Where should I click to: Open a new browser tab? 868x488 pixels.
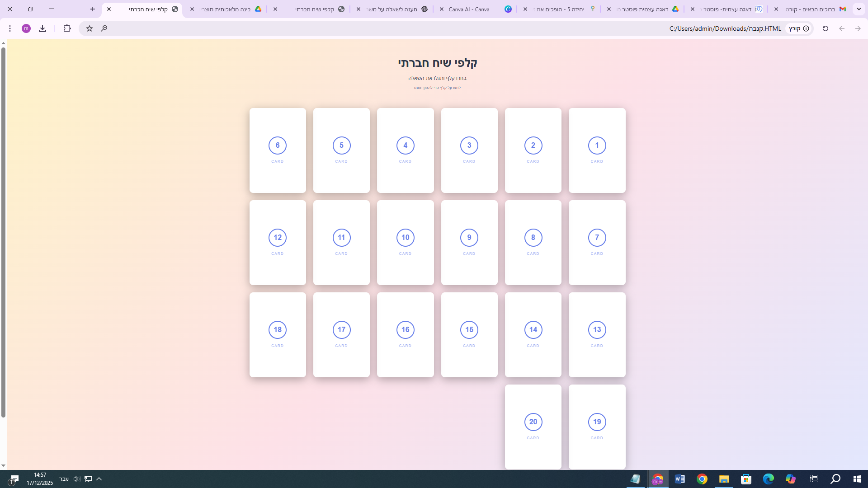coord(93,9)
